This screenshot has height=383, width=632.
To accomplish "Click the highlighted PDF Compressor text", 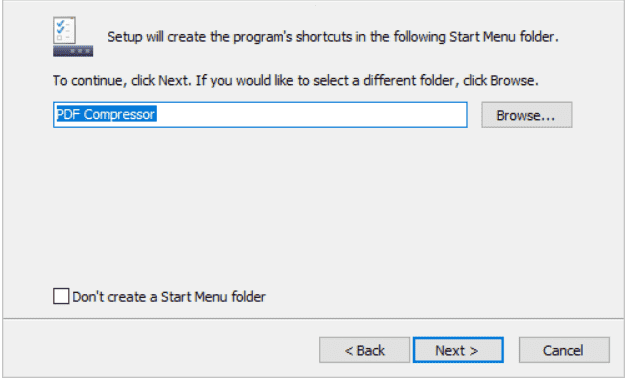I will [106, 114].
